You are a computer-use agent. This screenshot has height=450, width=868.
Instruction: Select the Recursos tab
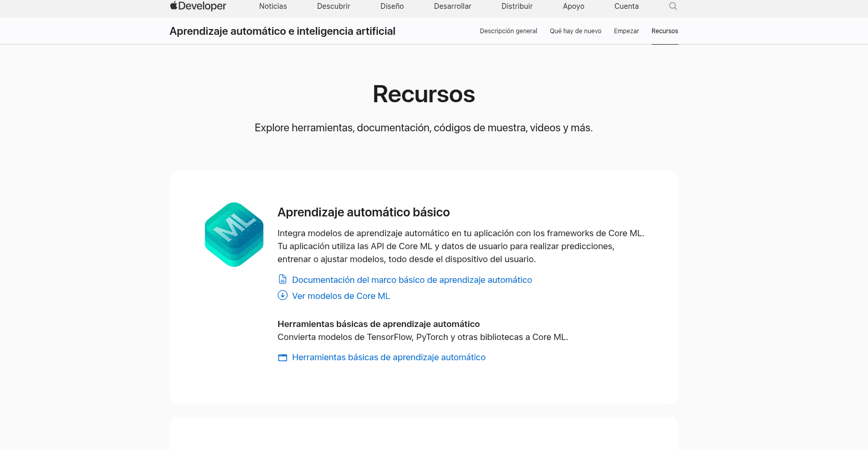coord(664,31)
